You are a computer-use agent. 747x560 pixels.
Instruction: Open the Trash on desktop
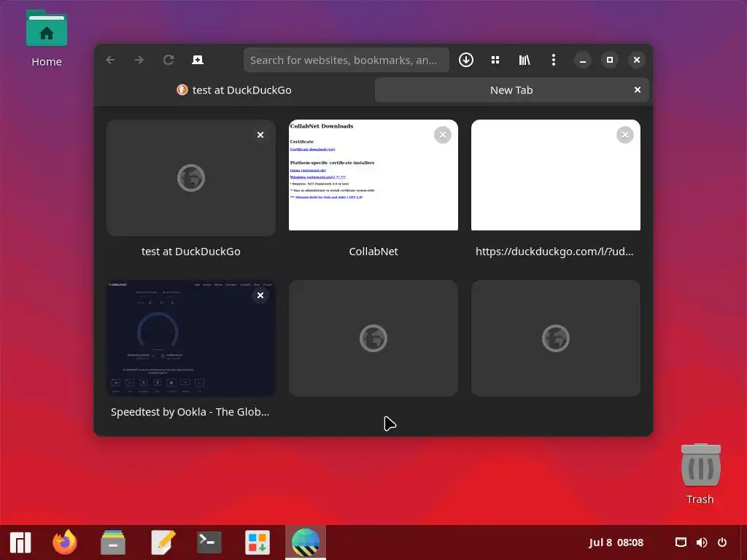700,474
